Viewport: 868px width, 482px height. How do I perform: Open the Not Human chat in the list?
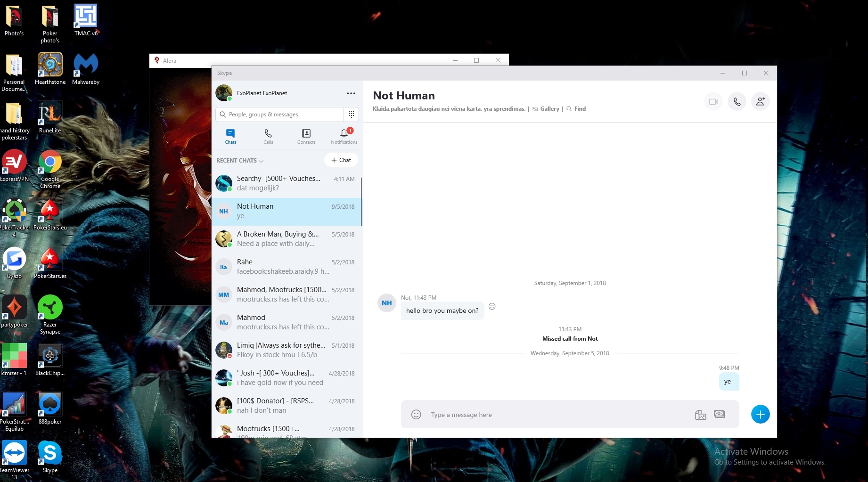coord(287,212)
